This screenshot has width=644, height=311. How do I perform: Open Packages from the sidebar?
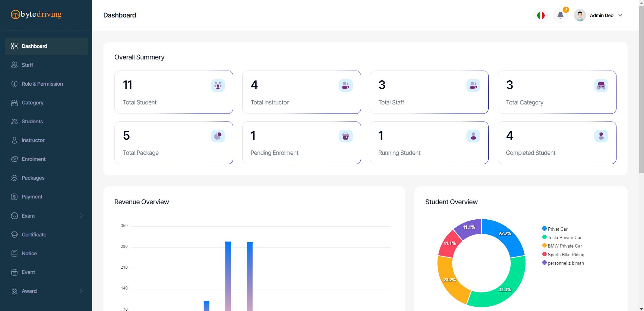(46, 178)
